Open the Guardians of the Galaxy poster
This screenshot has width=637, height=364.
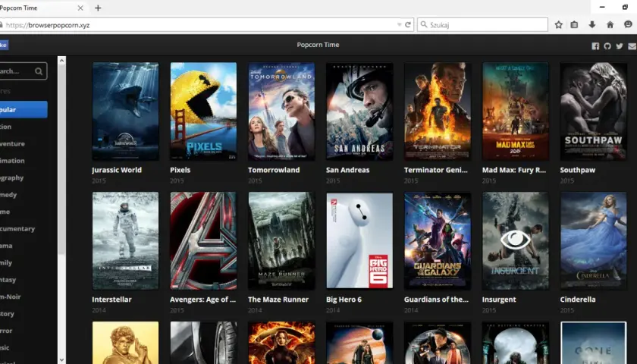(438, 241)
